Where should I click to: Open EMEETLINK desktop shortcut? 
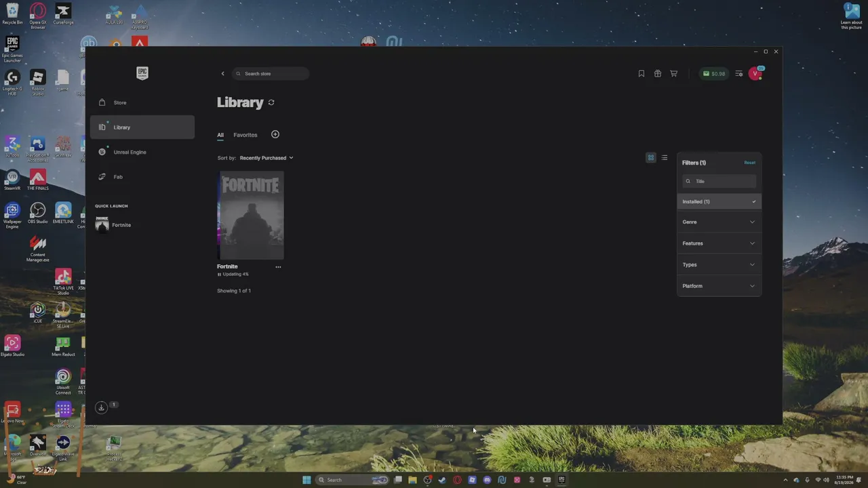[63, 213]
